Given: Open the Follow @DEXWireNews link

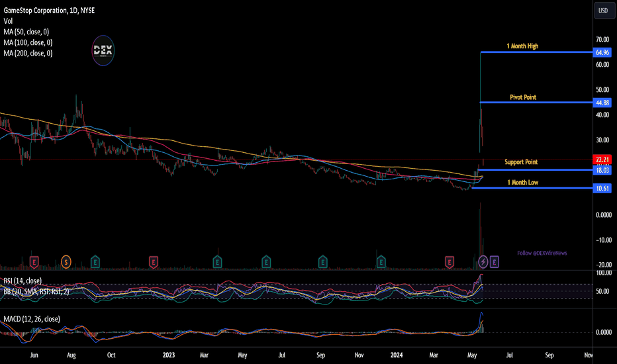Looking at the screenshot, I should [x=542, y=253].
